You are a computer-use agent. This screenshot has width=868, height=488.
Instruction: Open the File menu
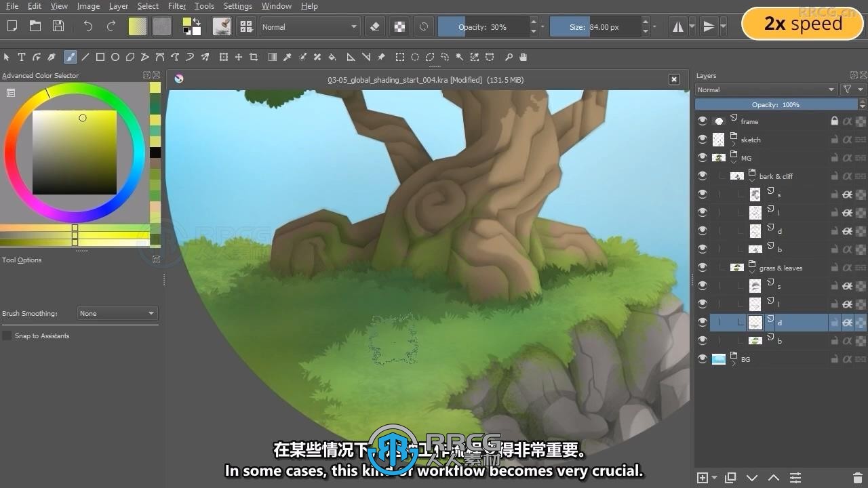click(12, 6)
